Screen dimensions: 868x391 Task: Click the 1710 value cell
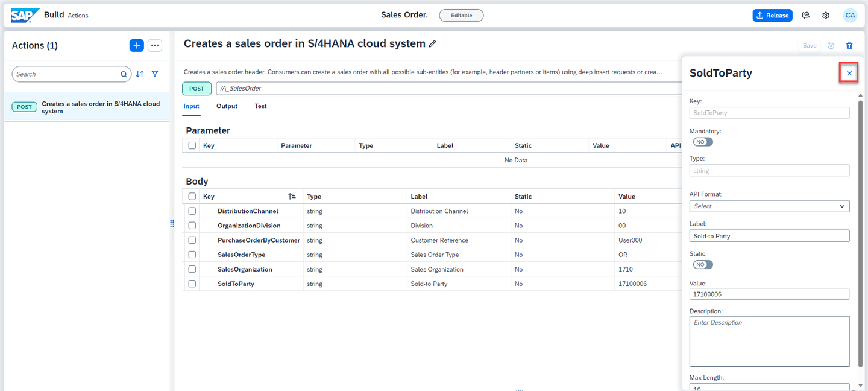pyautogui.click(x=626, y=269)
